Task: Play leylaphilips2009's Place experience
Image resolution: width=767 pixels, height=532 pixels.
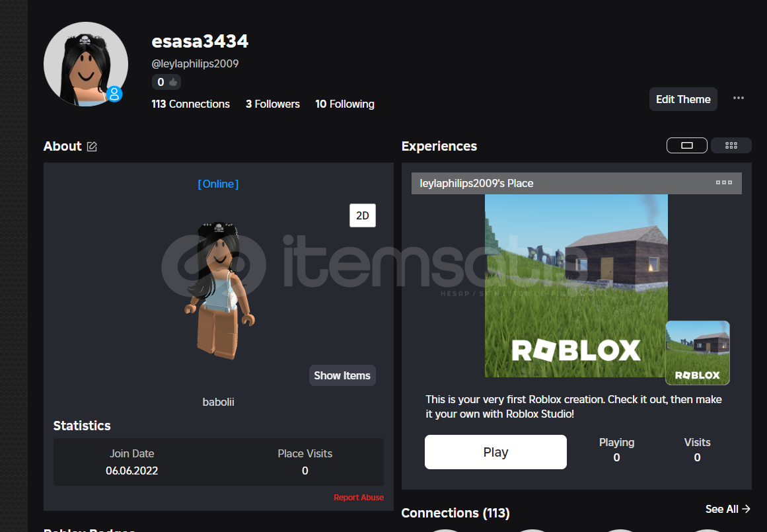Action: pyautogui.click(x=495, y=452)
